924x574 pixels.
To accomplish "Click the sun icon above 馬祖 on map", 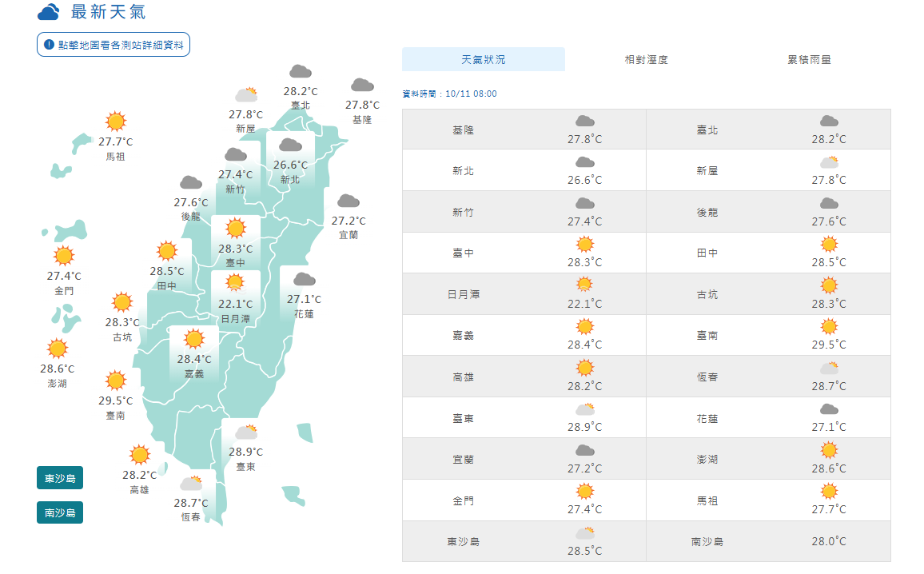I will tap(116, 122).
